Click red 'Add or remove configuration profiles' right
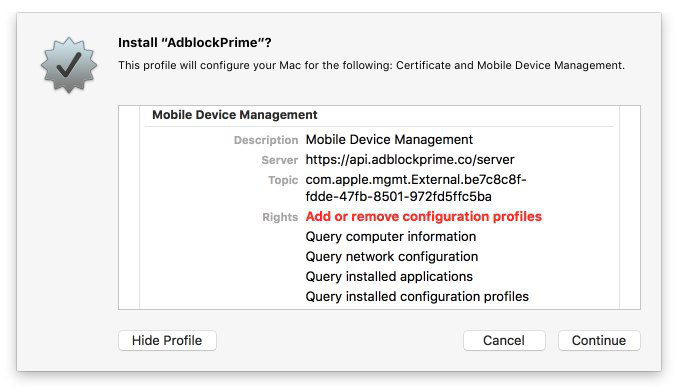This screenshot has width=678, height=392. (423, 217)
